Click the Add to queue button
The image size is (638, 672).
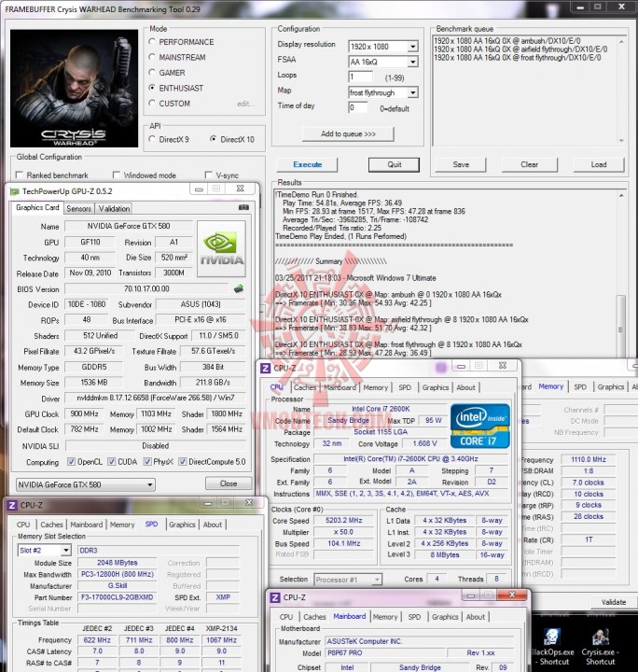(348, 134)
